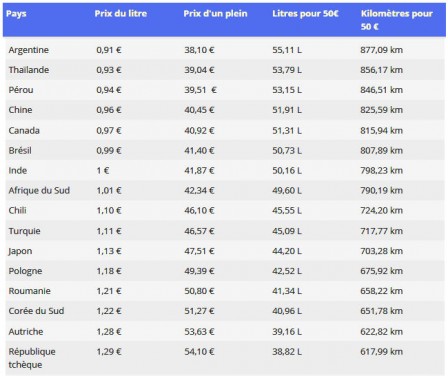The image size is (448, 376).
Task: Select the Canada row label
Action: tap(24, 130)
